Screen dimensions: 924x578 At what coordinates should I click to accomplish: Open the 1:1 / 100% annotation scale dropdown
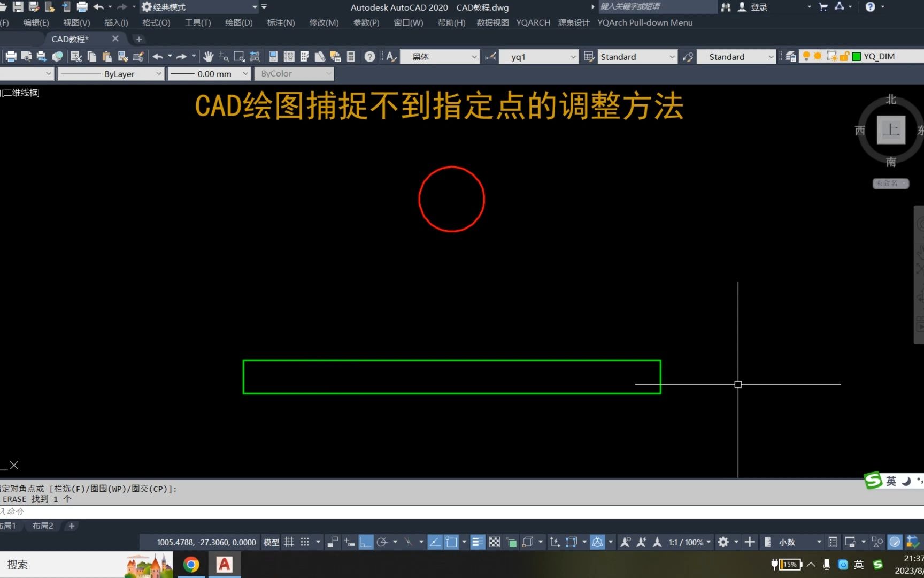tap(690, 542)
